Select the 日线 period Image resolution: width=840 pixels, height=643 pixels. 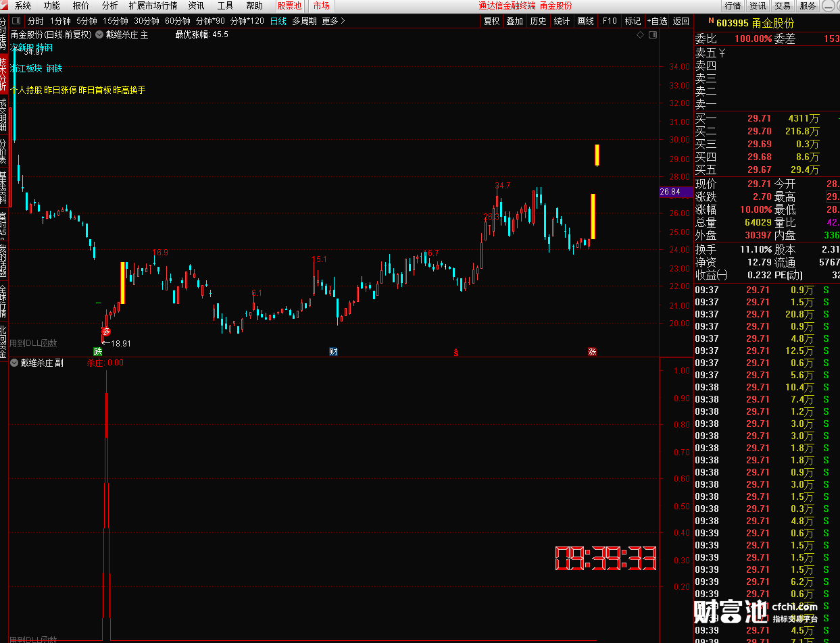click(278, 21)
